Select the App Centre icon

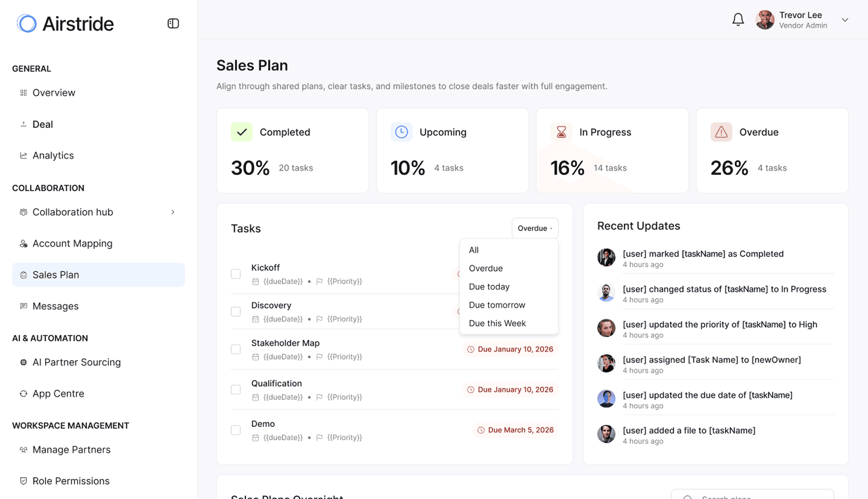(23, 393)
